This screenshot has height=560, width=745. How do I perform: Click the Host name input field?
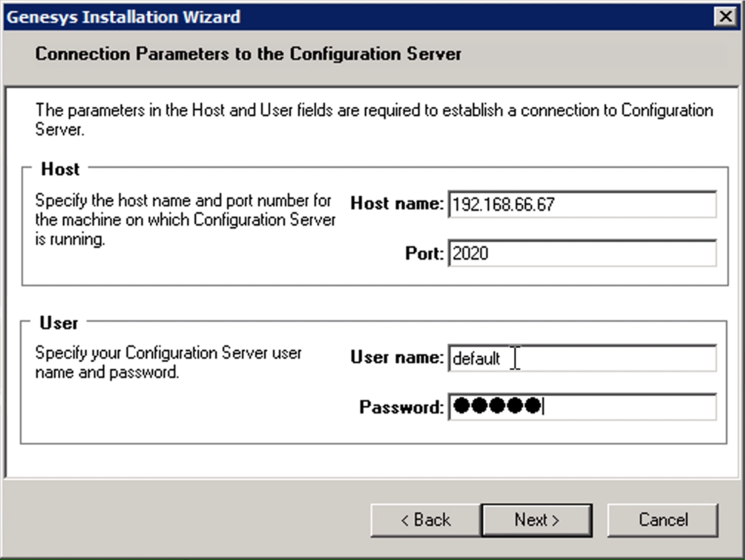pyautogui.click(x=581, y=205)
